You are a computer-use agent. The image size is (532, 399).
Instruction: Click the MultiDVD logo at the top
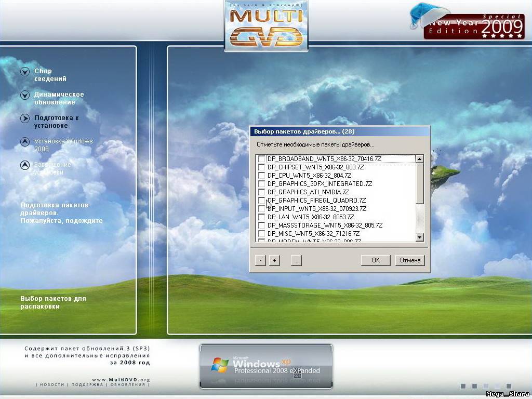click(x=267, y=26)
